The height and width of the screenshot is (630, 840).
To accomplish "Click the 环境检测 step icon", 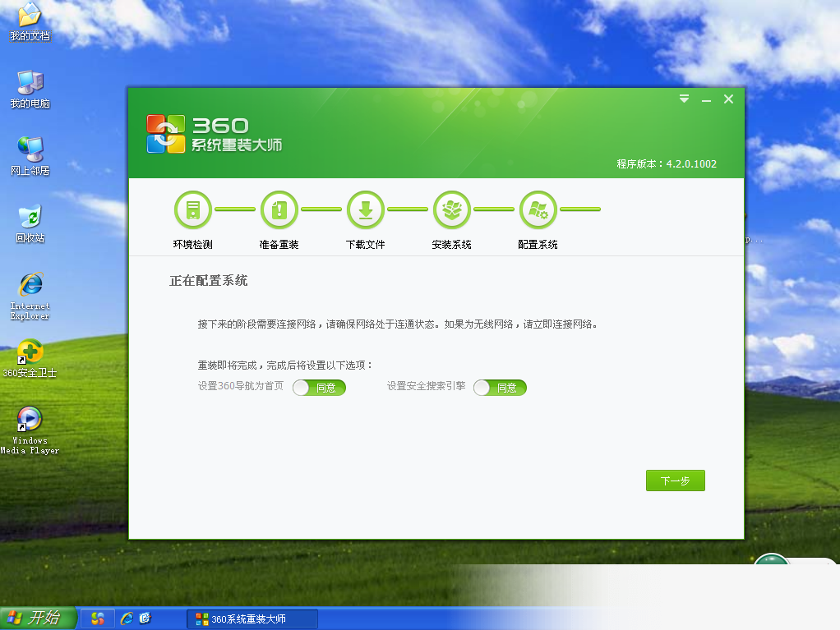I will 193,209.
